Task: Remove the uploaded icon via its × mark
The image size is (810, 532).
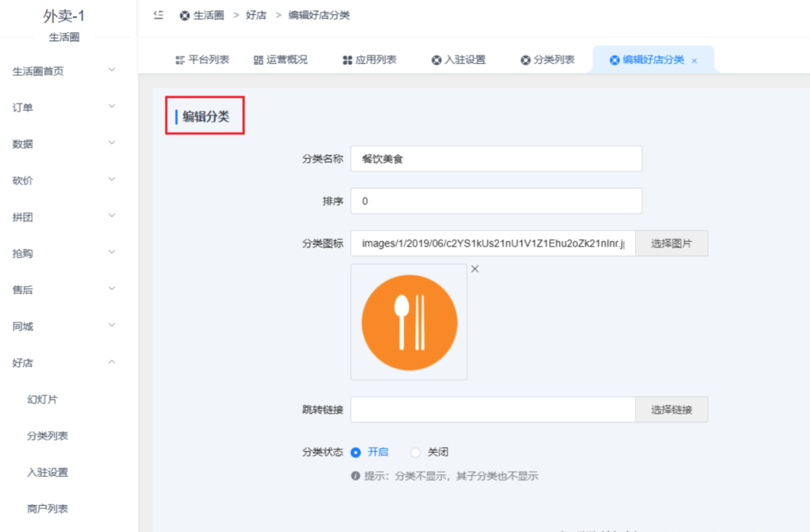Action: pyautogui.click(x=474, y=269)
